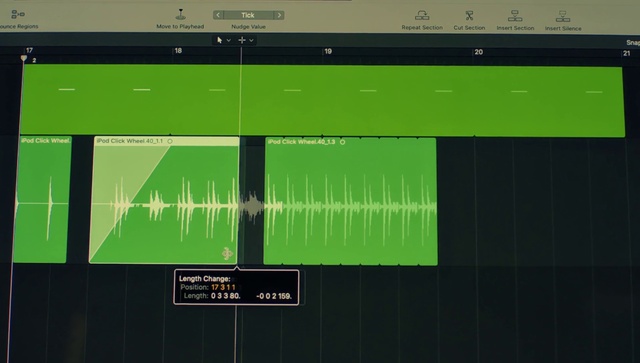Click loop circle icon on region 40_1.3
This screenshot has width=640, height=363.
pyautogui.click(x=342, y=142)
